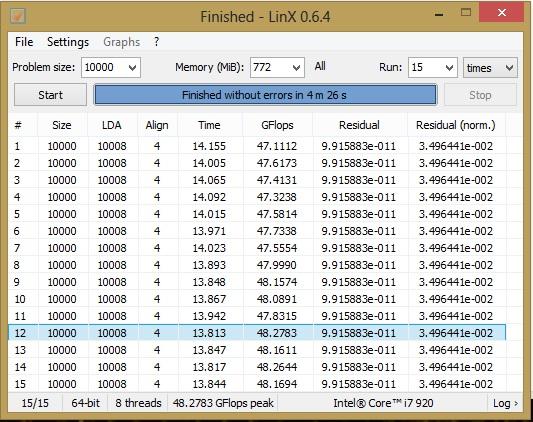This screenshot has height=422, width=533.
Task: Click the 8 threads status bar entry
Action: click(138, 403)
